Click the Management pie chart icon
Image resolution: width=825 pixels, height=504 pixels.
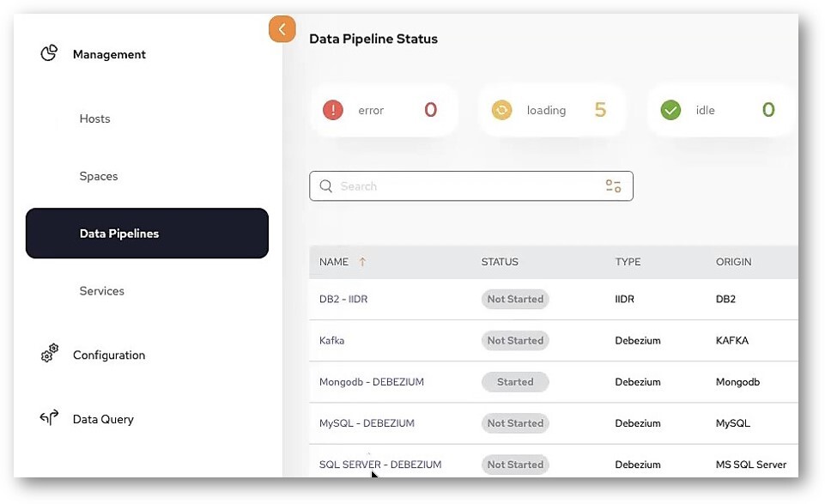tap(49, 53)
